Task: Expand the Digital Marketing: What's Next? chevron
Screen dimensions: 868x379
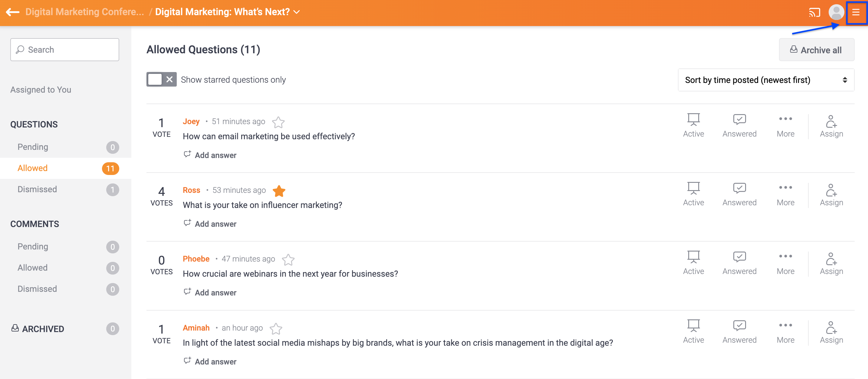Action: [x=297, y=12]
